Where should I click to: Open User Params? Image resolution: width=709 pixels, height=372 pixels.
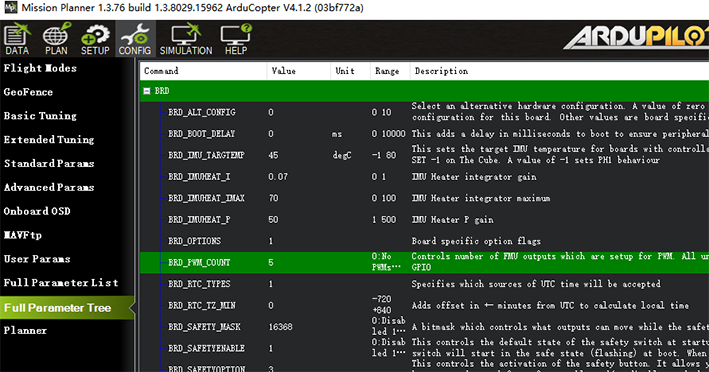37,259
